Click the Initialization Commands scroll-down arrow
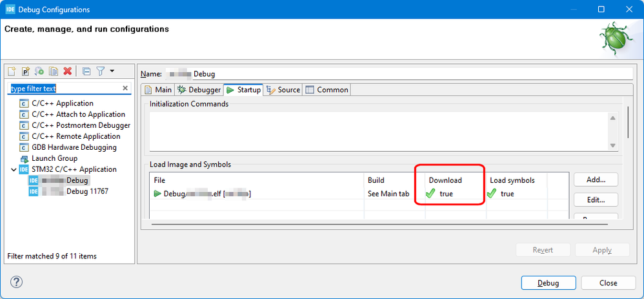Image resolution: width=644 pixels, height=299 pixels. (613, 145)
